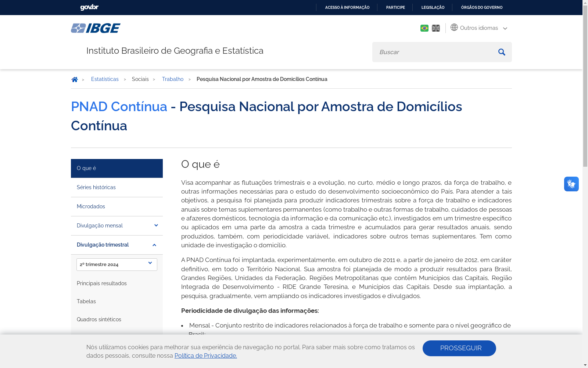The width and height of the screenshot is (588, 368).
Task: Click the scrollbar down arrow
Action: pyautogui.click(x=585, y=365)
